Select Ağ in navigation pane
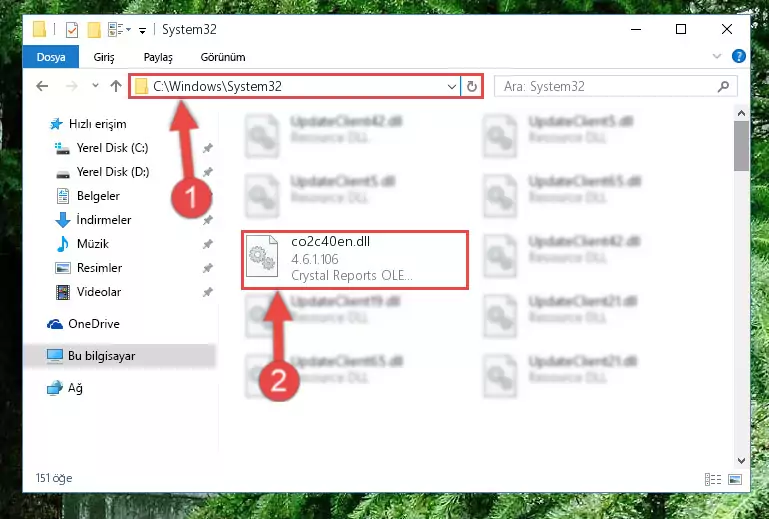Viewport: 769px width, 519px height. [75, 389]
